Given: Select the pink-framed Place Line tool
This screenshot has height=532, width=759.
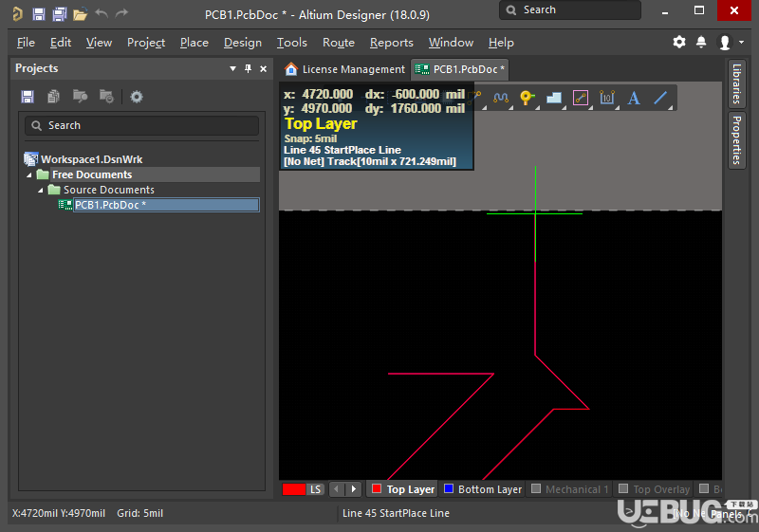Looking at the screenshot, I should click(x=581, y=99).
